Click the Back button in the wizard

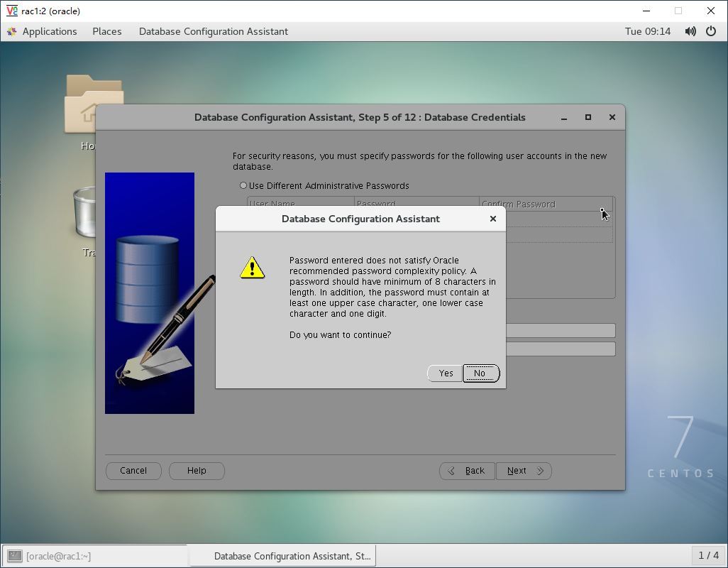click(467, 471)
